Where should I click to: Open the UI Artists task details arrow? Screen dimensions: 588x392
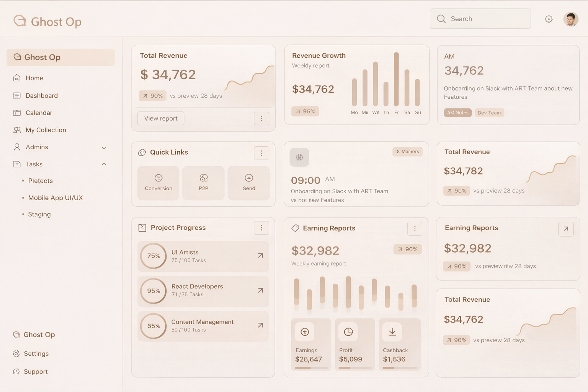coord(260,255)
